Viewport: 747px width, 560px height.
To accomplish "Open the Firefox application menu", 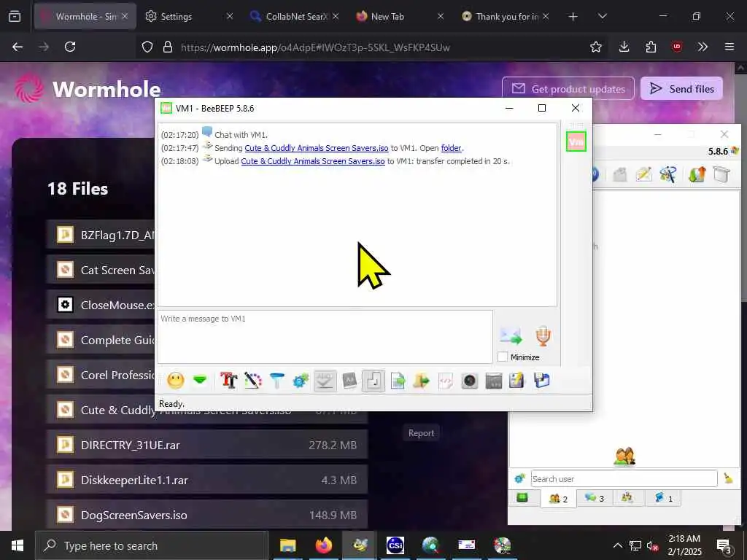I will click(729, 47).
